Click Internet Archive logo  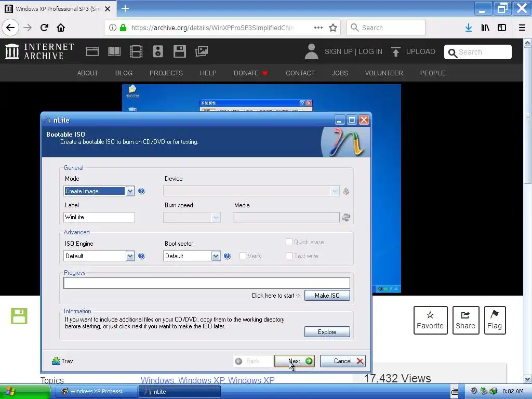[39, 51]
